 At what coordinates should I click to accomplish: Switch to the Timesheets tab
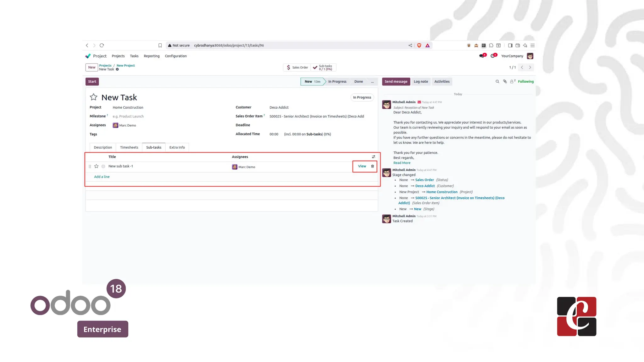coord(129,147)
